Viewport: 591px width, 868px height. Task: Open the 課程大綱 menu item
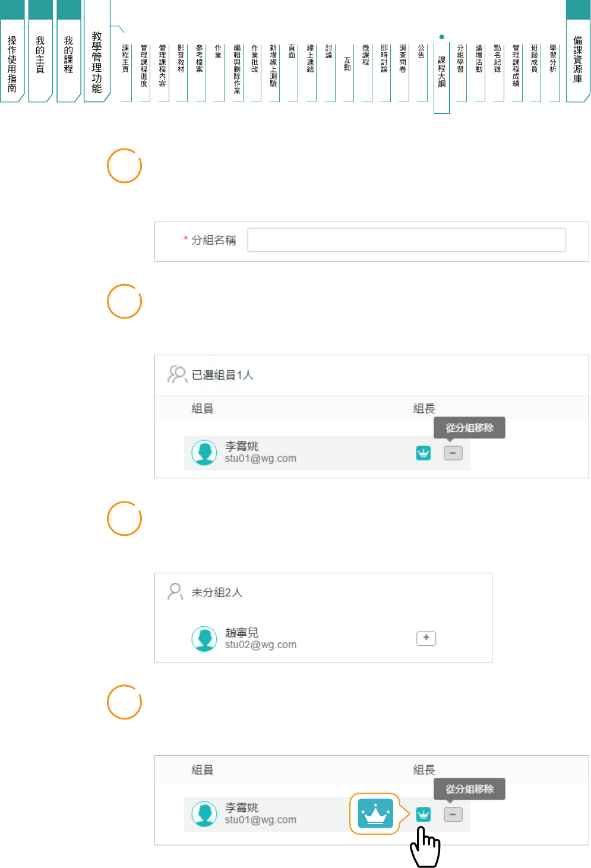click(441, 71)
